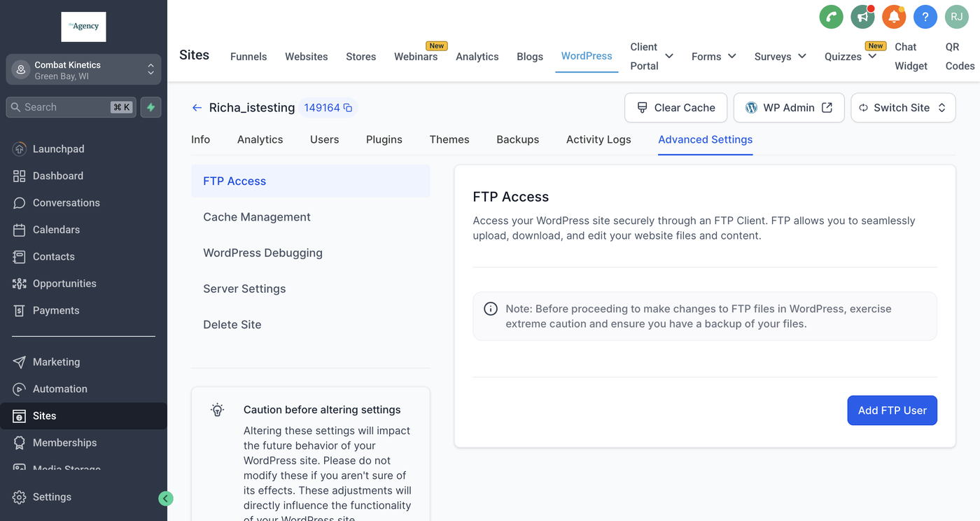Screen dimensions: 980x521
Task: Open the RJ user avatar menu
Action: [x=956, y=17]
